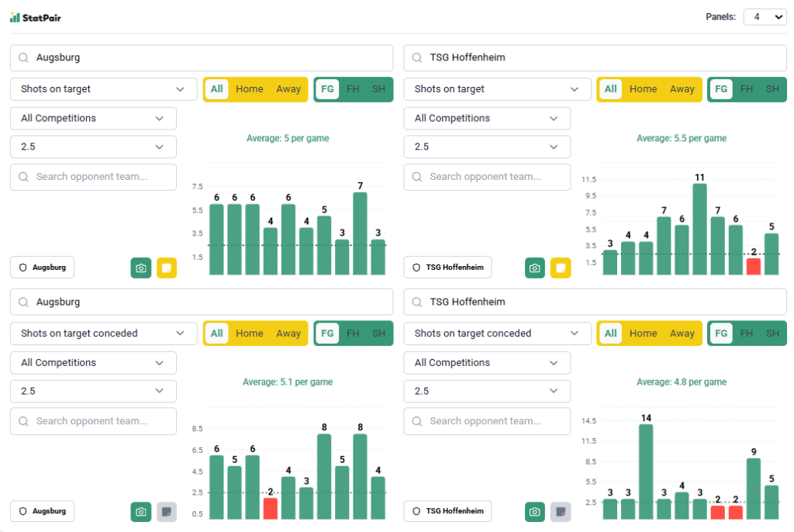This screenshot has width=794, height=532.
Task: Open All Competitions dropdown in top Hoffenheim panel
Action: [x=487, y=119]
